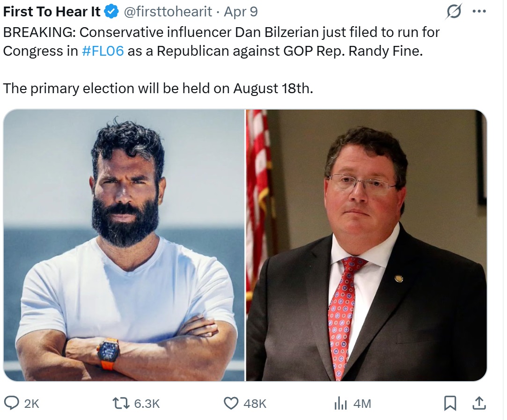Open the three-dot more options menu

[479, 12]
